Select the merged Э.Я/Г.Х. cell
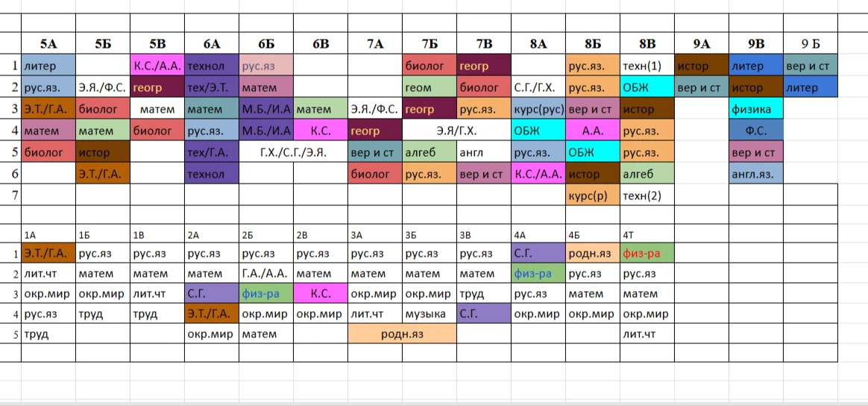Screen dimensions: 868x406 click(x=456, y=131)
